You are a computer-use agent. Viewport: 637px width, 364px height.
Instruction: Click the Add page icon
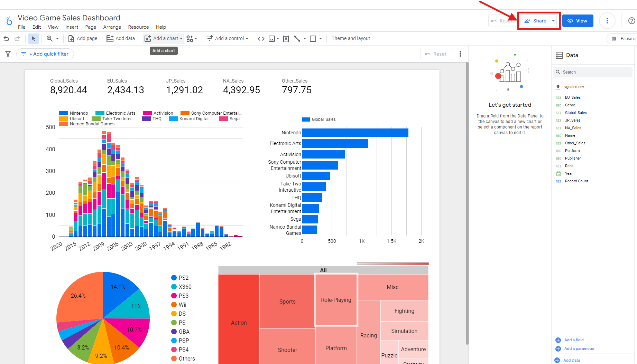pyautogui.click(x=71, y=39)
